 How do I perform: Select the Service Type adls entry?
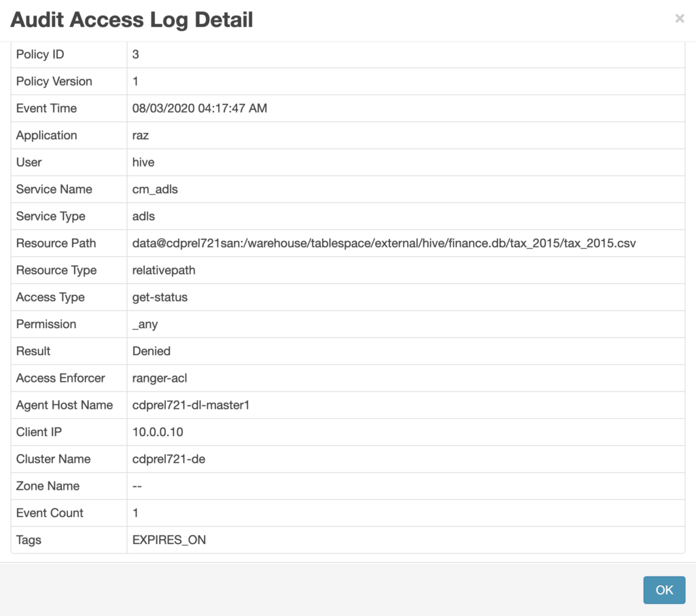pyautogui.click(x=143, y=216)
